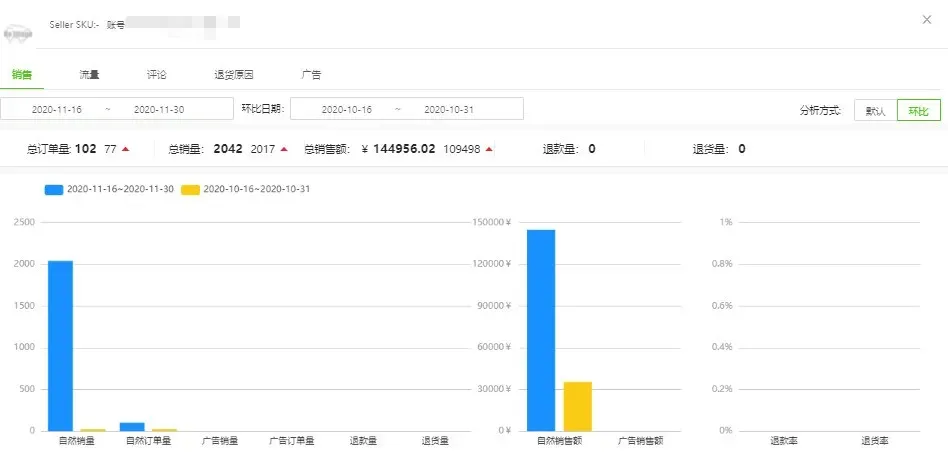Click red up arrow beside 总销量
Image resolution: width=948 pixels, height=464 pixels.
[284, 150]
